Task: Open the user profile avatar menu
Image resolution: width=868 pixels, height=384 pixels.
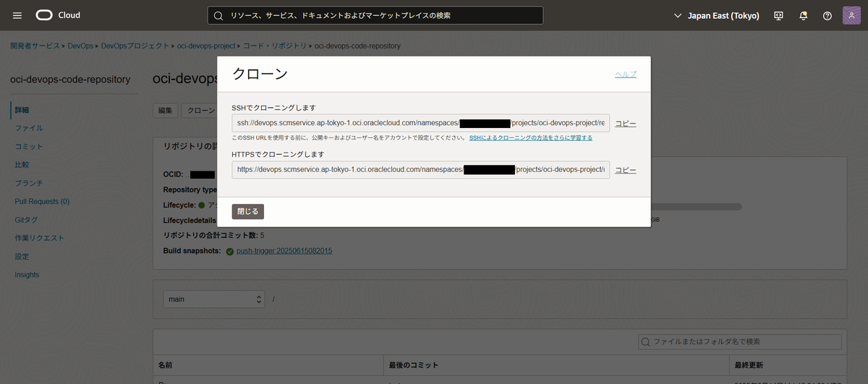Action: tap(852, 15)
